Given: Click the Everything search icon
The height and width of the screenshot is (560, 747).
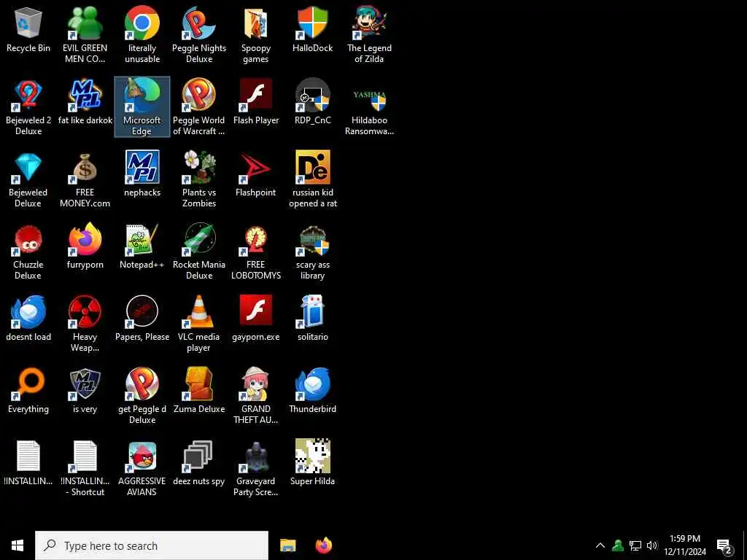Looking at the screenshot, I should point(28,384).
